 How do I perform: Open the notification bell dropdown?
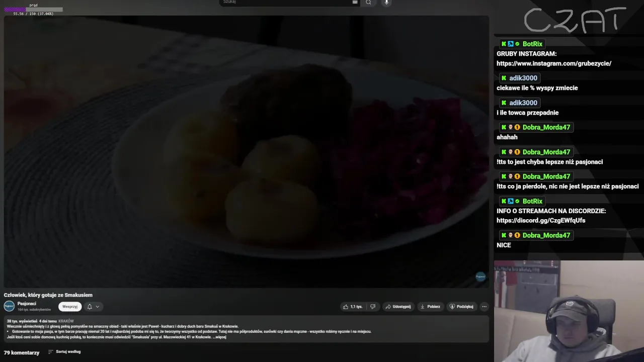point(93,307)
